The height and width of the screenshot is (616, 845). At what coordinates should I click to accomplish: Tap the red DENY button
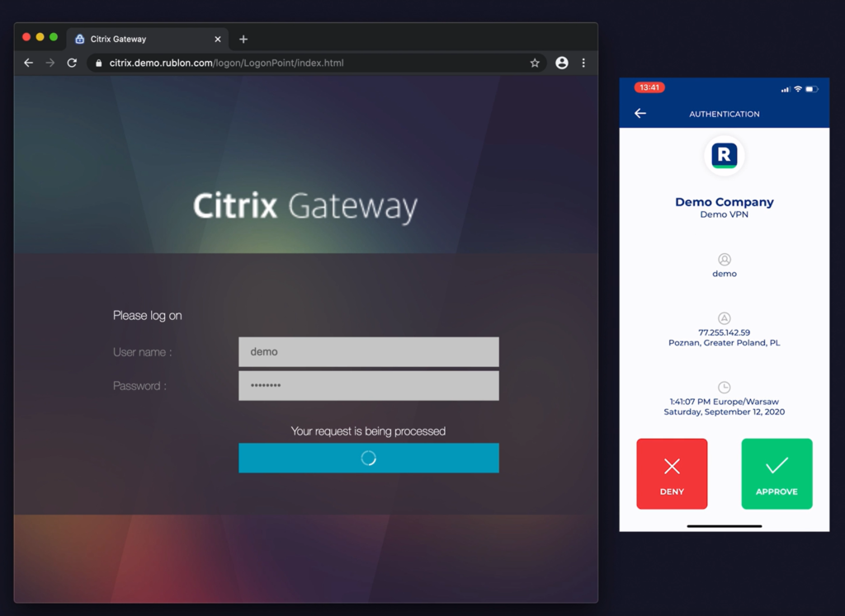(x=672, y=473)
